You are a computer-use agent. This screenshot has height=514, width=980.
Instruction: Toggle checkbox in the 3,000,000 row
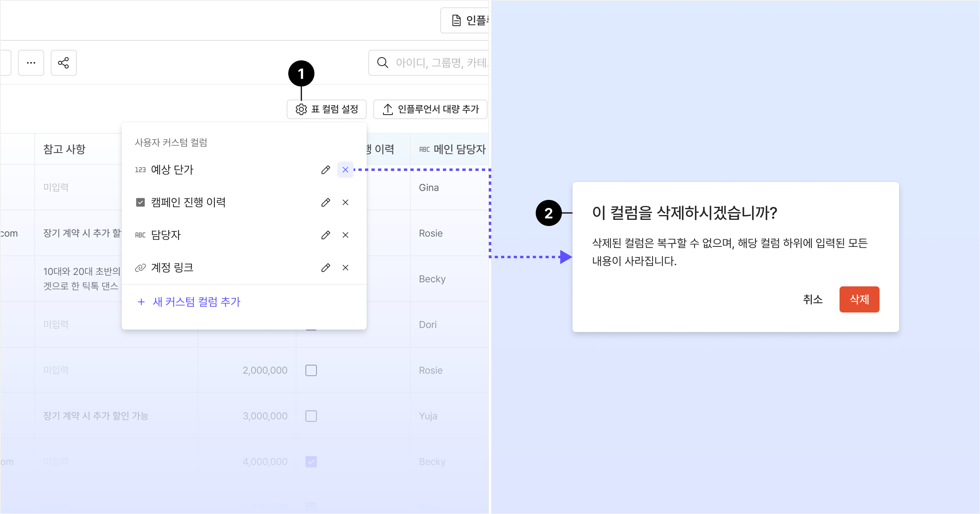pos(311,416)
